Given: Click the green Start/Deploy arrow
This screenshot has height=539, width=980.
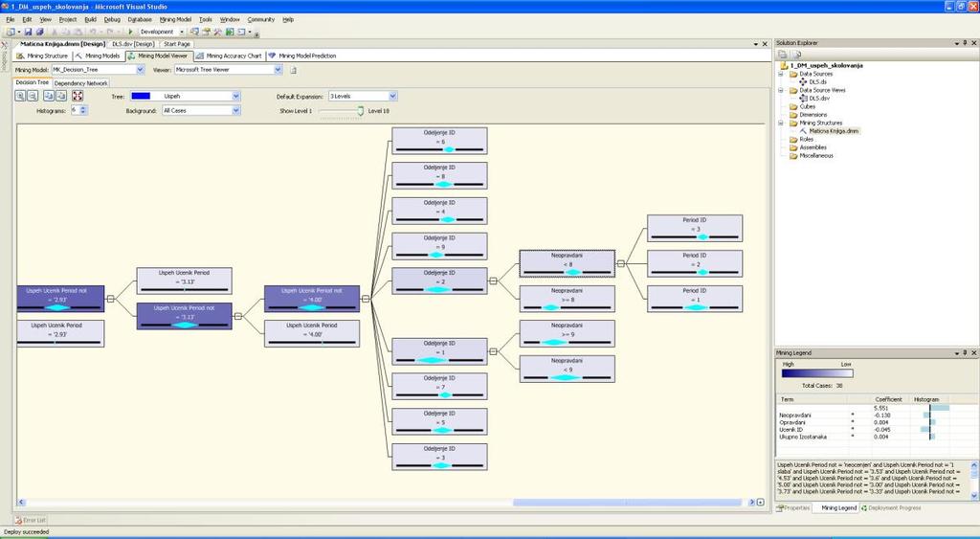Looking at the screenshot, I should [130, 32].
